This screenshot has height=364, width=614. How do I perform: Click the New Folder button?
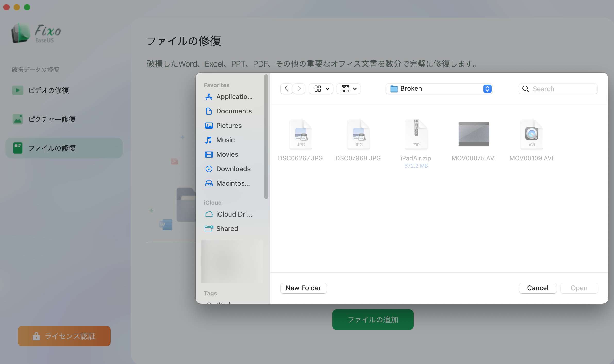303,288
